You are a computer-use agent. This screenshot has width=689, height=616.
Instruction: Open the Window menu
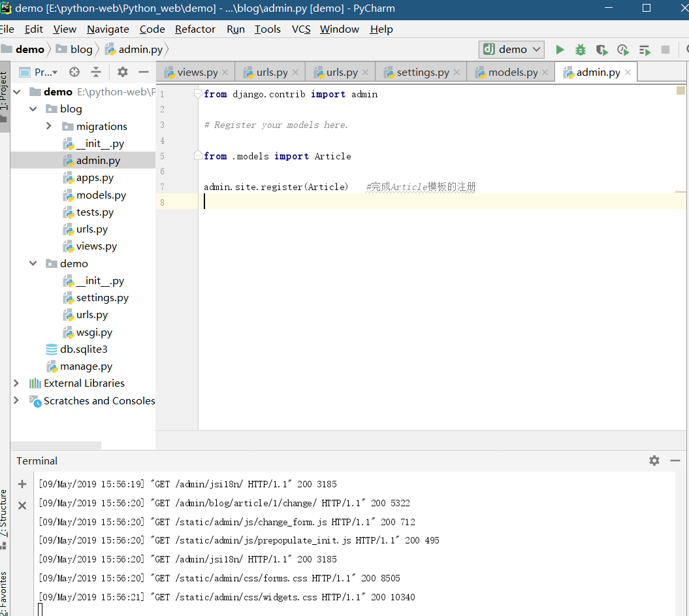point(339,29)
